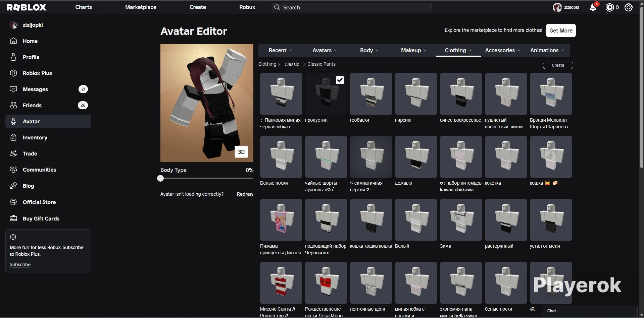This screenshot has width=644, height=318.
Task: Click the Friends request count badge 26
Action: (x=83, y=105)
